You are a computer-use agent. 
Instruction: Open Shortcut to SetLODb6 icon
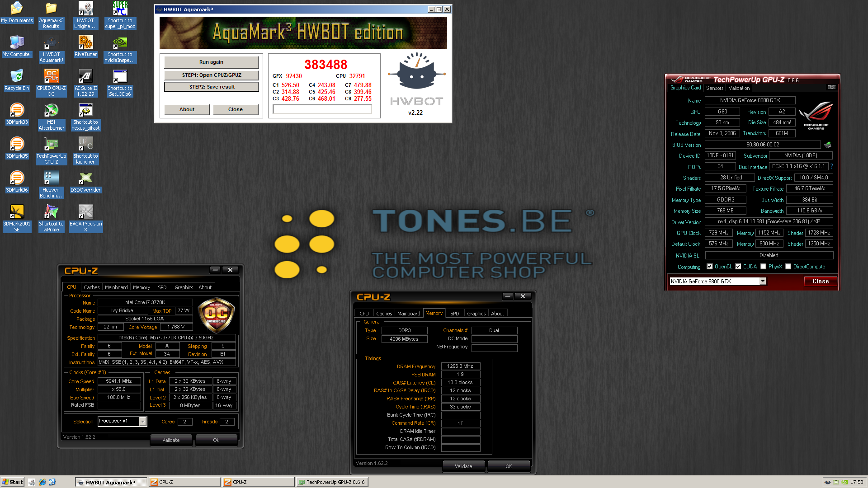pyautogui.click(x=120, y=83)
